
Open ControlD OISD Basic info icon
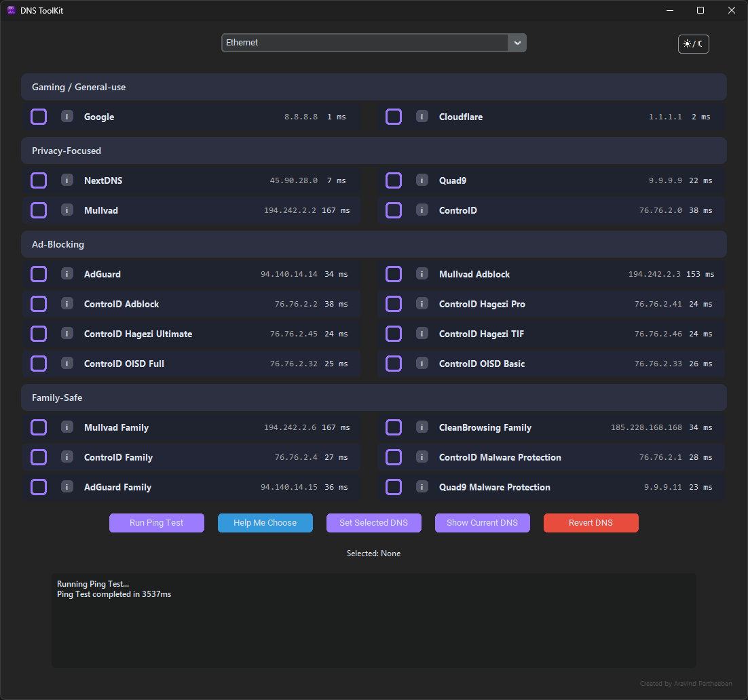[x=422, y=364]
